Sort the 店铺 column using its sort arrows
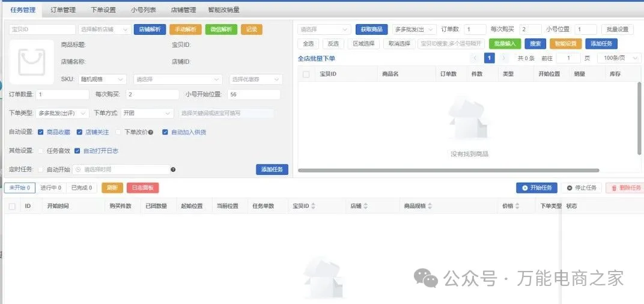Screen dimensions: 644x304 pyautogui.click(x=365, y=206)
